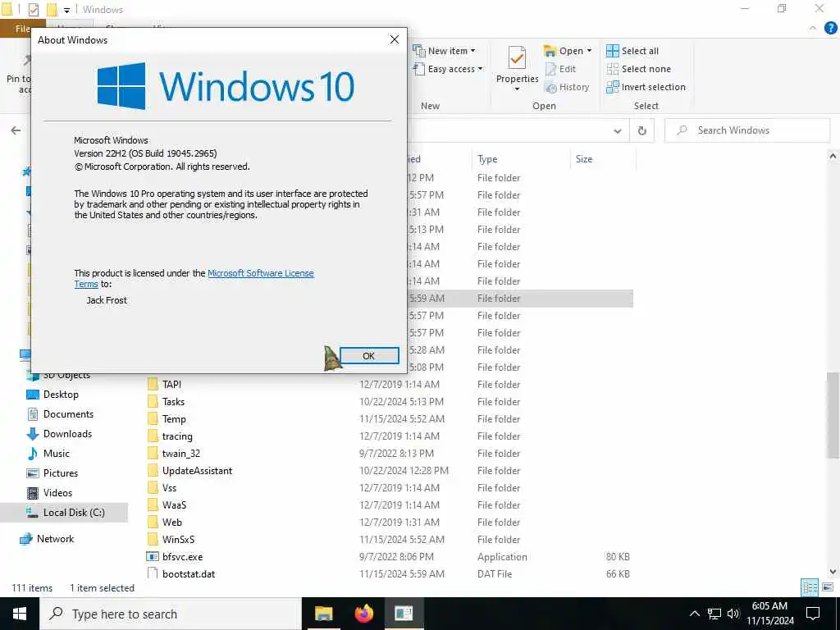Select the bfsvc.exe file
Image resolution: width=840 pixels, height=630 pixels.
click(183, 557)
